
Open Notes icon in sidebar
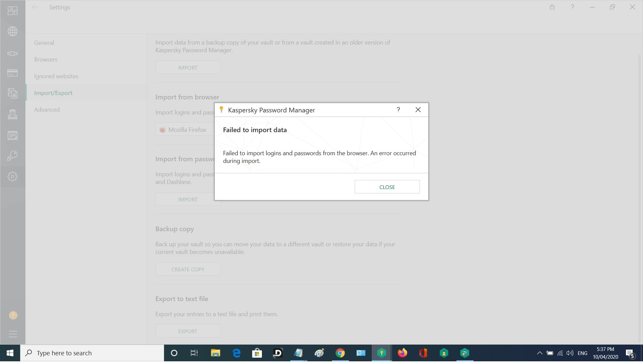(12, 135)
